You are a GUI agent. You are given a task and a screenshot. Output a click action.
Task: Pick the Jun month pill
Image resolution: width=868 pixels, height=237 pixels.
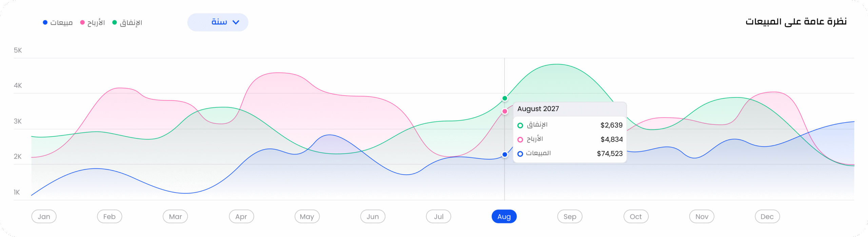373,217
